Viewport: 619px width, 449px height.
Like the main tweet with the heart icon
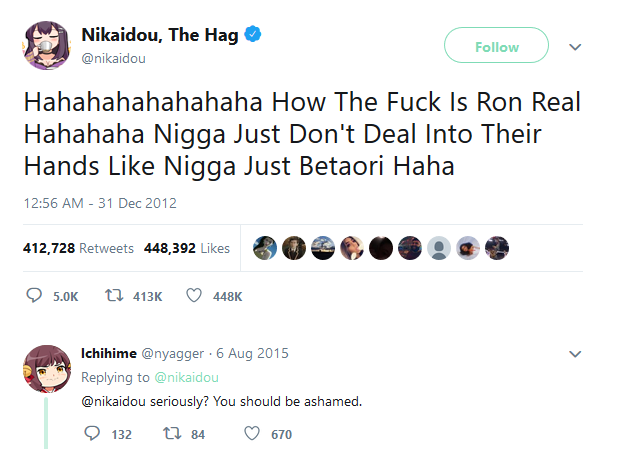(x=194, y=296)
